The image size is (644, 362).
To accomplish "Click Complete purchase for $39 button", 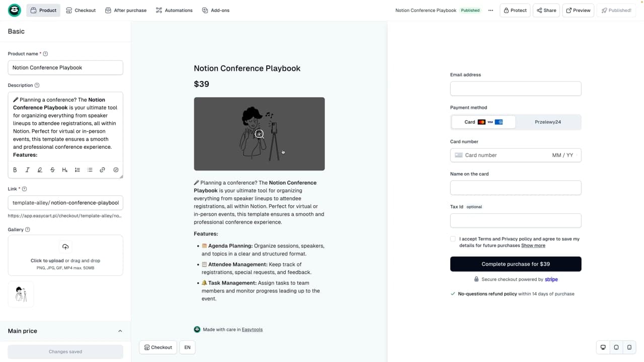I will coord(516,264).
